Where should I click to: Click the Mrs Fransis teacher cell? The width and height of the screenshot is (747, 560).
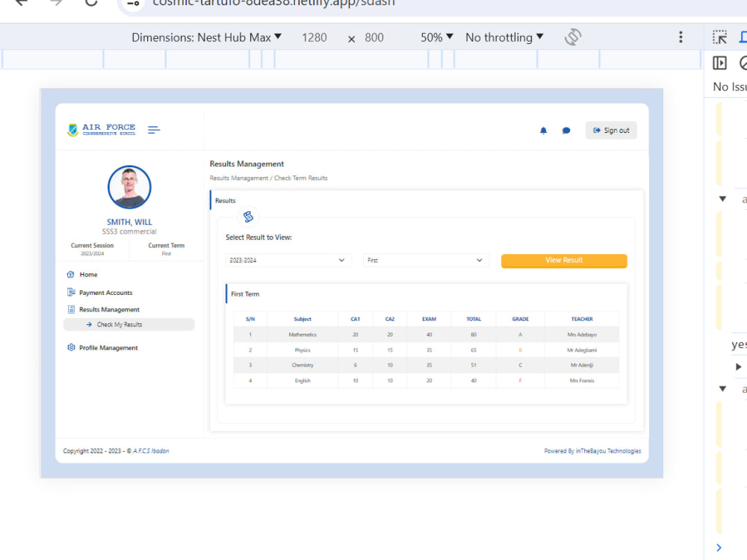click(x=582, y=381)
